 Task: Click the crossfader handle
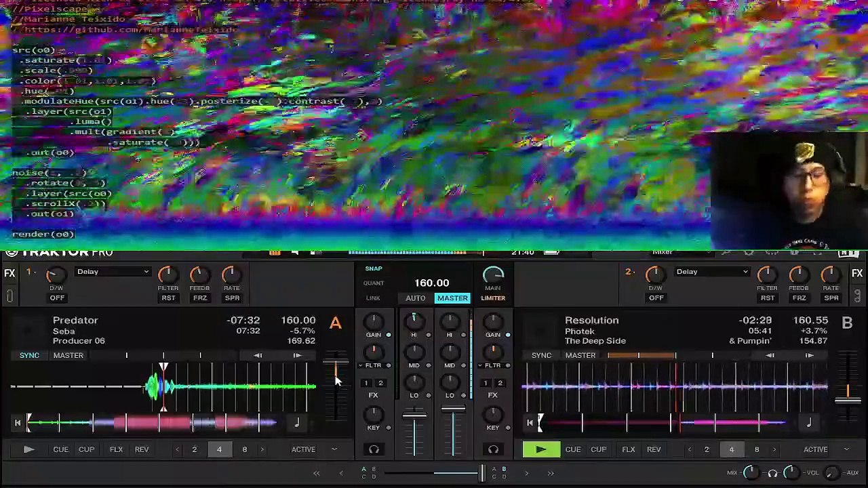(x=483, y=472)
